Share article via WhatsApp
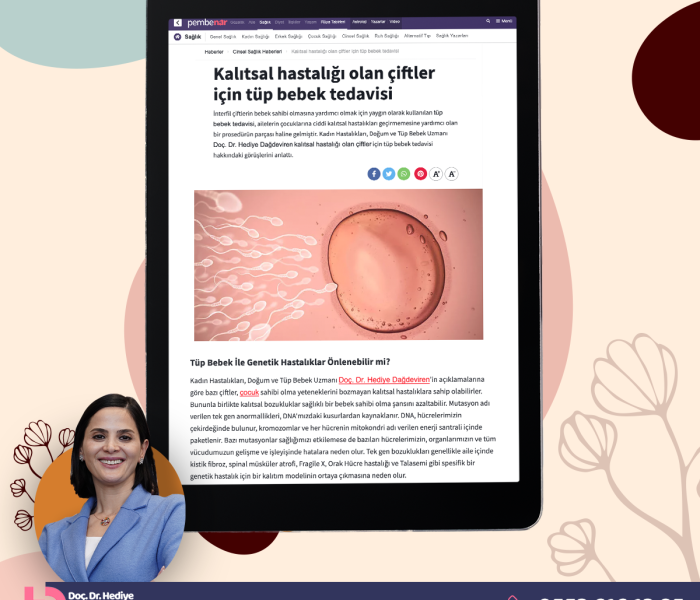Viewport: 700px width, 600px height. pyautogui.click(x=404, y=173)
